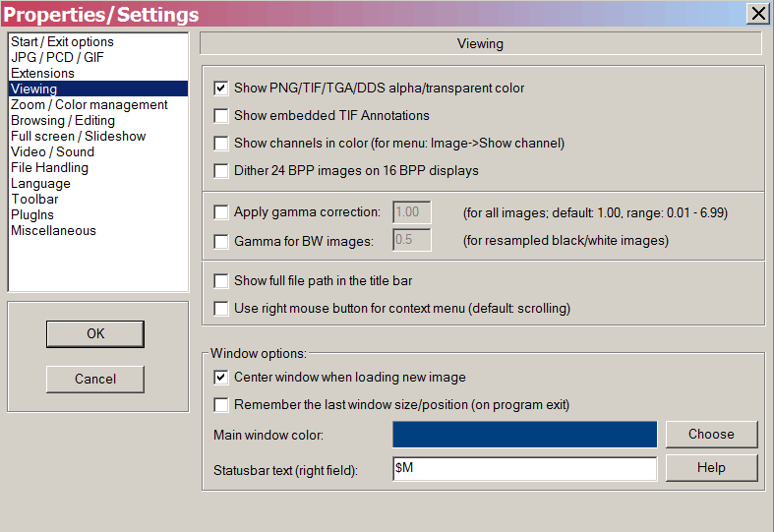Enable Show embedded TIF Annotations
Image resolution: width=774 pixels, height=532 pixels.
221,116
